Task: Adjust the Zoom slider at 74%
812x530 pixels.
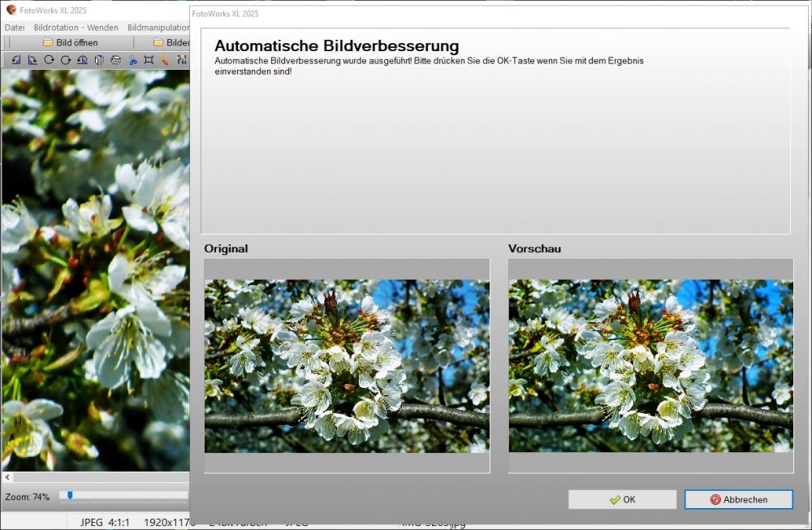Action: pyautogui.click(x=69, y=492)
